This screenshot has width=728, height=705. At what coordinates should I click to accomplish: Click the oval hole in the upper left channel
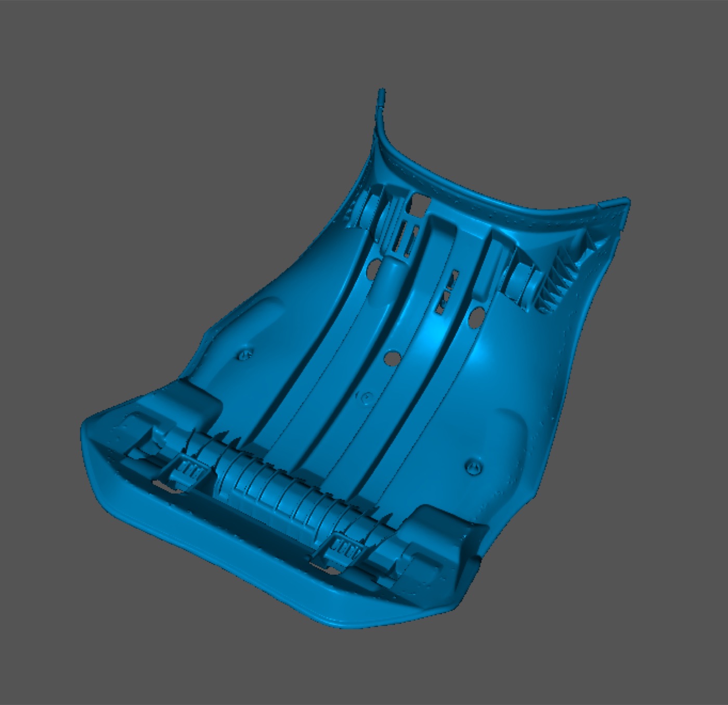coord(371,270)
